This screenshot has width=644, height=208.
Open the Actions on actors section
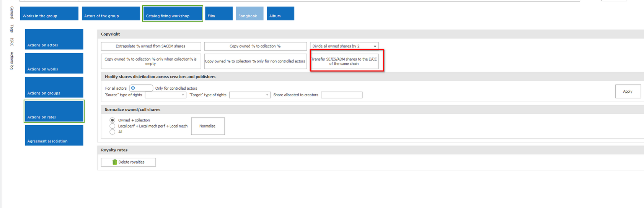[54, 39]
